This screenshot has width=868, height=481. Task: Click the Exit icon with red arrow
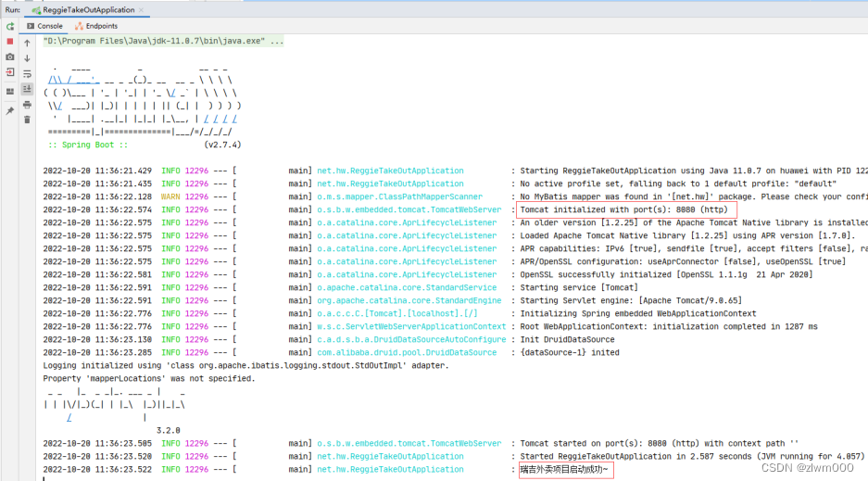point(10,72)
